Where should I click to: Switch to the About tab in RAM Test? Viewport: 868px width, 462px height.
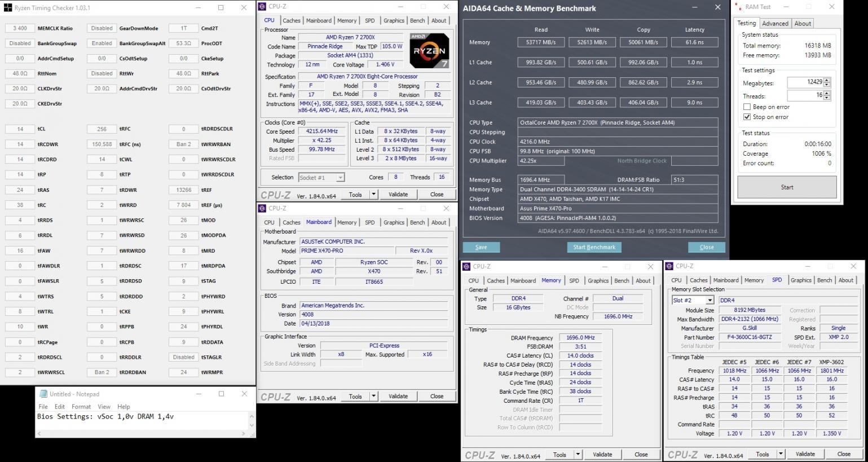pos(803,23)
